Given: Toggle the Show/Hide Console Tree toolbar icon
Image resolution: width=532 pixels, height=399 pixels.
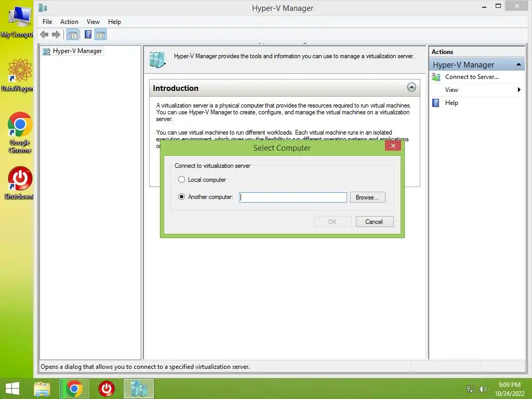Looking at the screenshot, I should tap(72, 35).
